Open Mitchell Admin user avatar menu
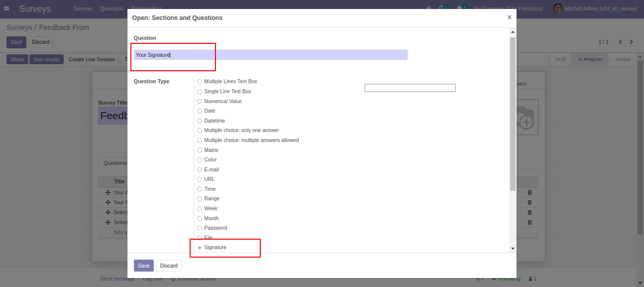644x287 pixels. 558,8
